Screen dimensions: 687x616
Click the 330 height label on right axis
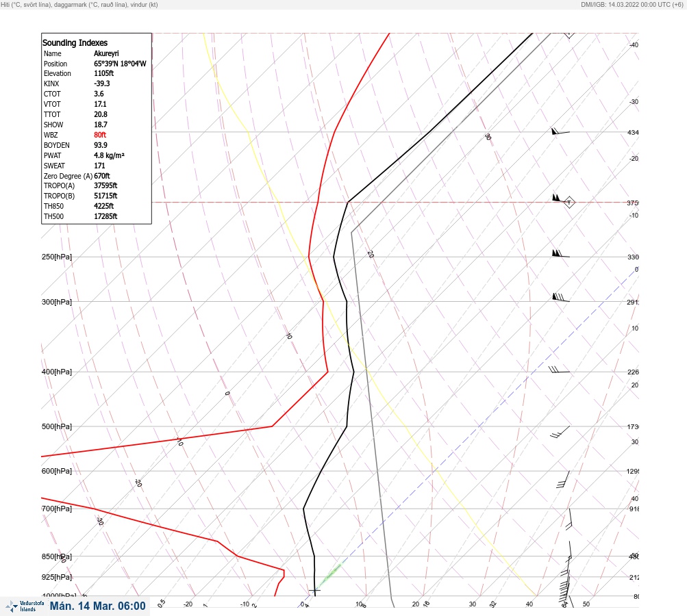click(633, 257)
